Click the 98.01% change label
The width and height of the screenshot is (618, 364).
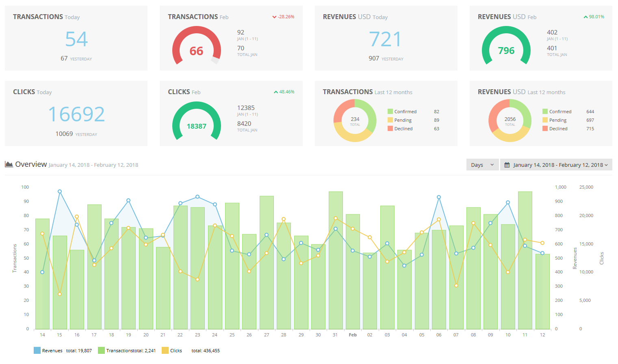596,17
